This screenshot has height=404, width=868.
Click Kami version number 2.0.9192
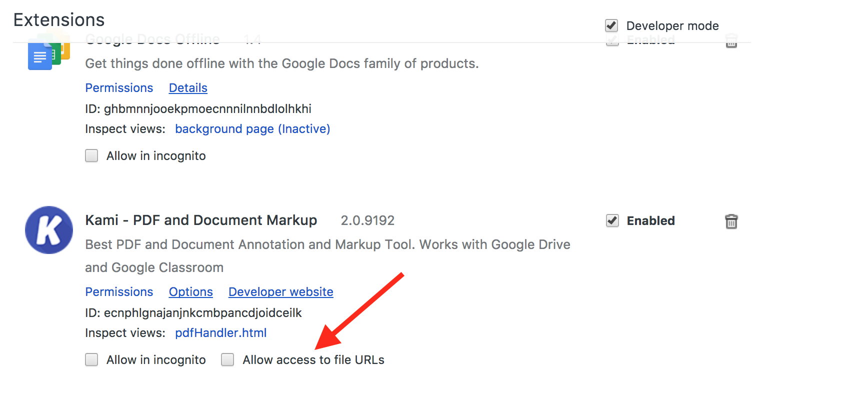tap(367, 220)
